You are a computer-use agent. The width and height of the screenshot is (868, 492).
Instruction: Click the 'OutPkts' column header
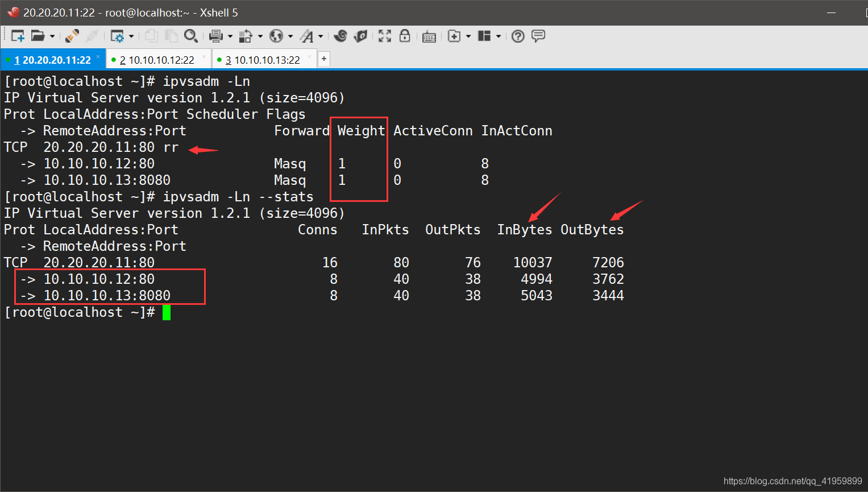[453, 230]
